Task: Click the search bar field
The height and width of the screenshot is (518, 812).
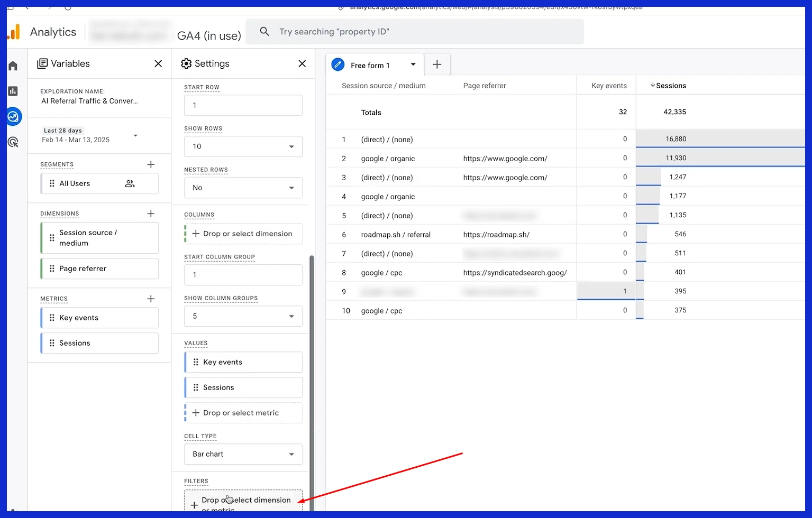Action: point(415,32)
